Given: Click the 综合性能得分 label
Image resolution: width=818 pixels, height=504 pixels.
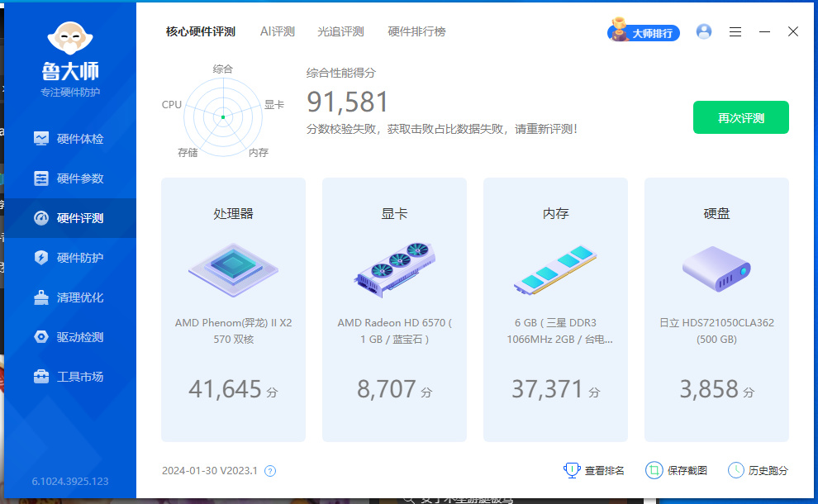Looking at the screenshot, I should (340, 73).
